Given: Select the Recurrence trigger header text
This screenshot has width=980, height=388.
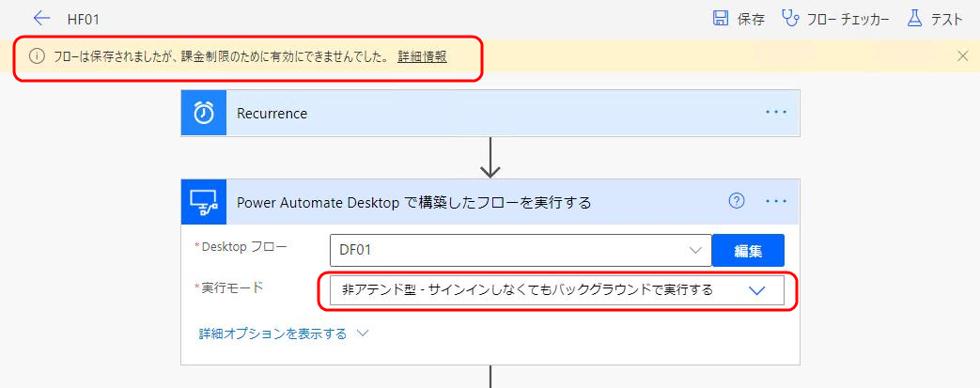Looking at the screenshot, I should point(272,114).
